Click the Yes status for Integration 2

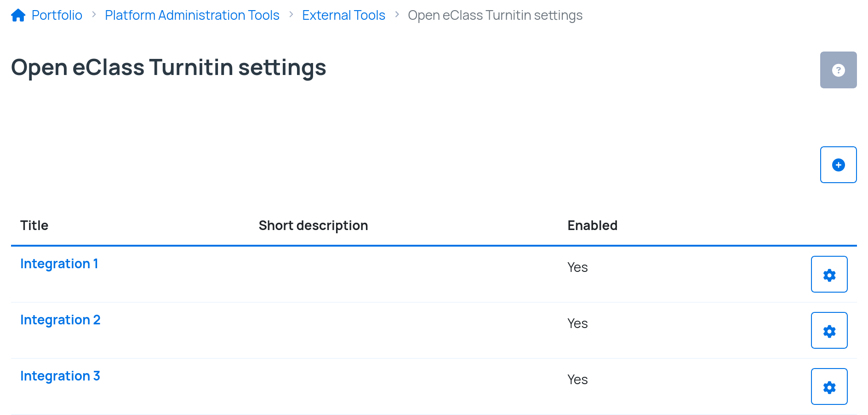pyautogui.click(x=577, y=323)
